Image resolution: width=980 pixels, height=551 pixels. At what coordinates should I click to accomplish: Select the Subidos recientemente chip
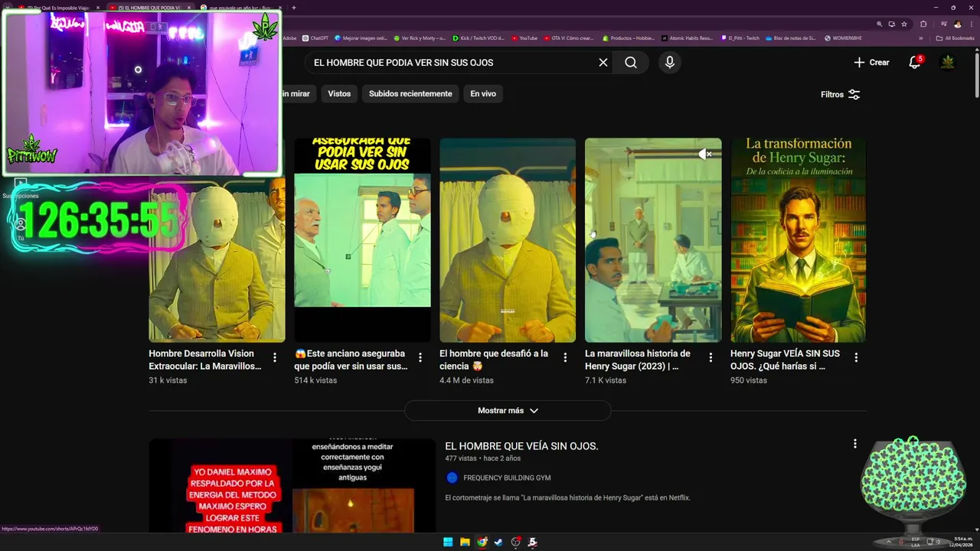click(x=410, y=93)
